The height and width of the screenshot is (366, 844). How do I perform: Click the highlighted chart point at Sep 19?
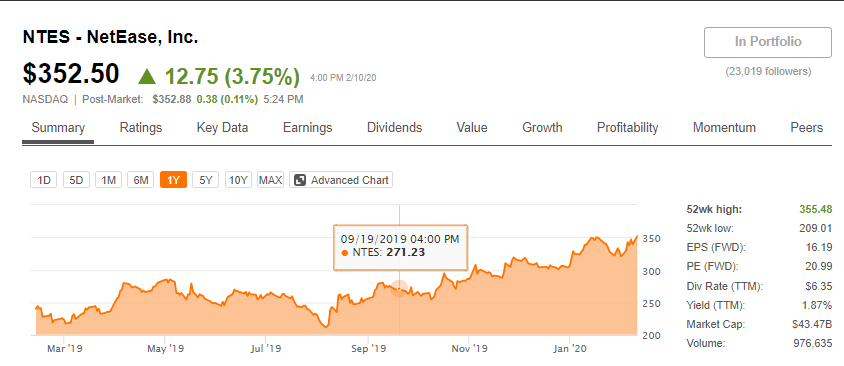tap(399, 289)
